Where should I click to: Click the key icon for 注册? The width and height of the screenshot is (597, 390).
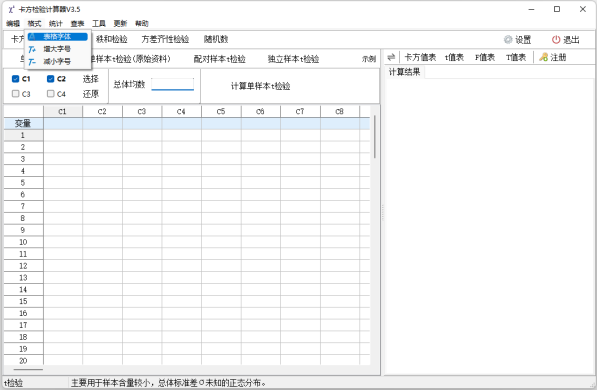coord(543,57)
